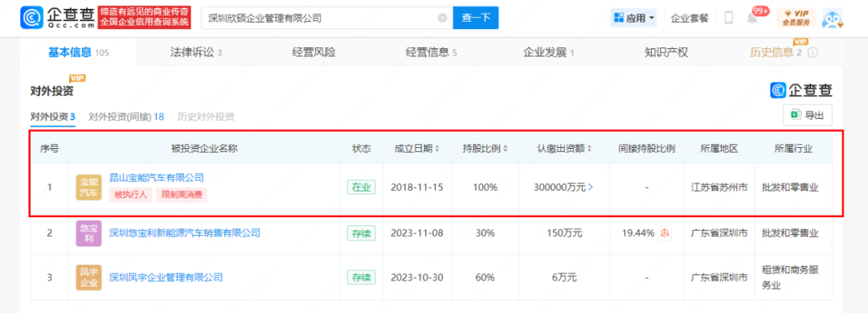Image resolution: width=868 pixels, height=313 pixels.
Task: Click the date 2023-11-08
Action: pyautogui.click(x=417, y=233)
